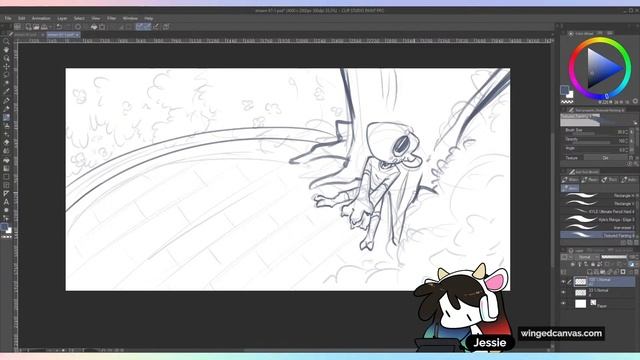Click the Clear circle toolbar icon

[x=78, y=27]
